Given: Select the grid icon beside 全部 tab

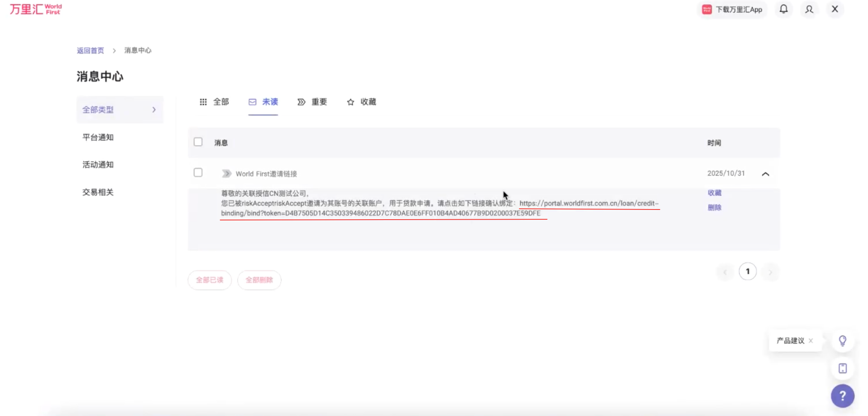Looking at the screenshot, I should 203,102.
